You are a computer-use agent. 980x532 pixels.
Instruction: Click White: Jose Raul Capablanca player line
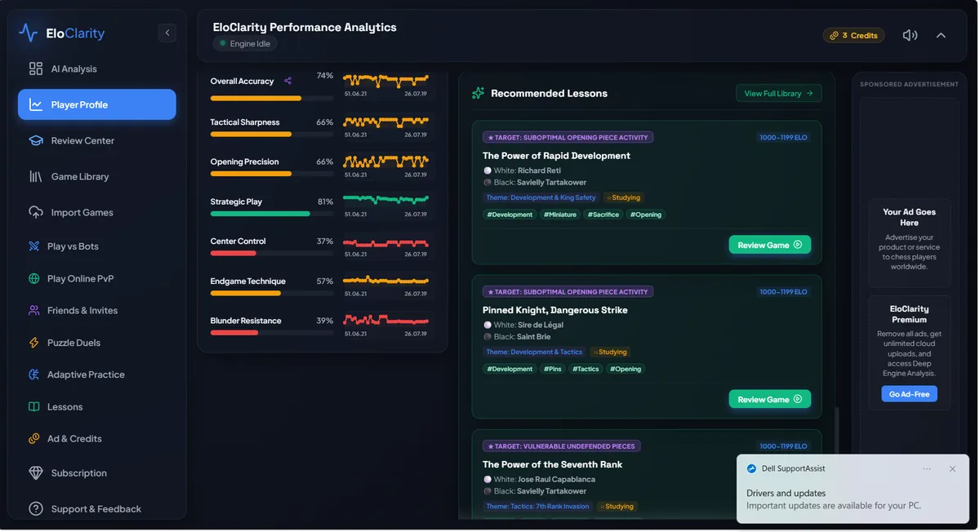(539, 479)
